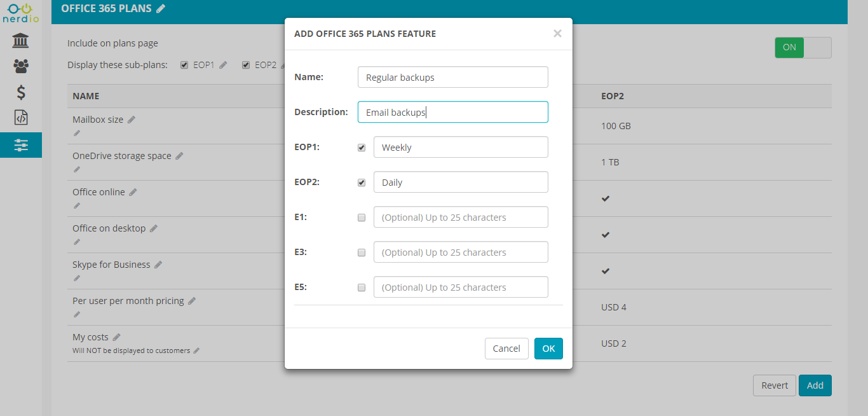Image resolution: width=868 pixels, height=416 pixels.
Task: Click the Name input field
Action: (453, 77)
